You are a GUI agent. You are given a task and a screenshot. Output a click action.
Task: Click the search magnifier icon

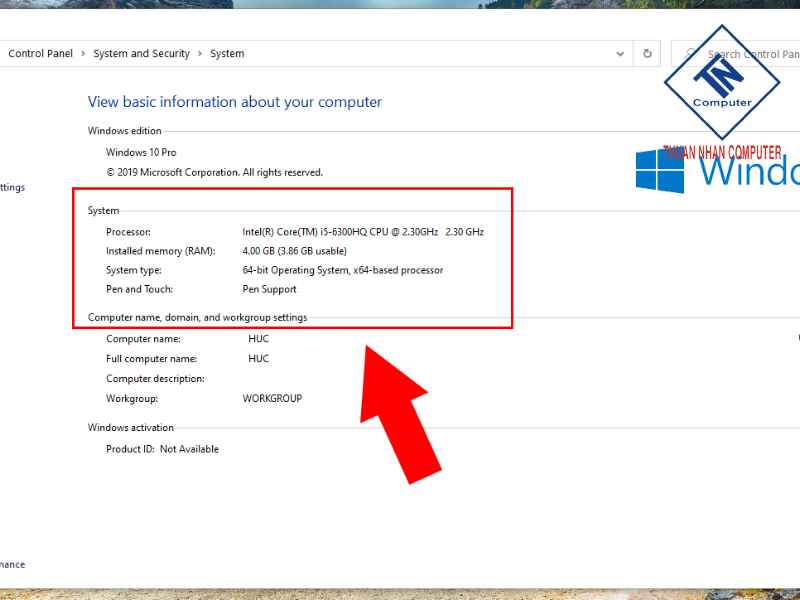[x=690, y=54]
